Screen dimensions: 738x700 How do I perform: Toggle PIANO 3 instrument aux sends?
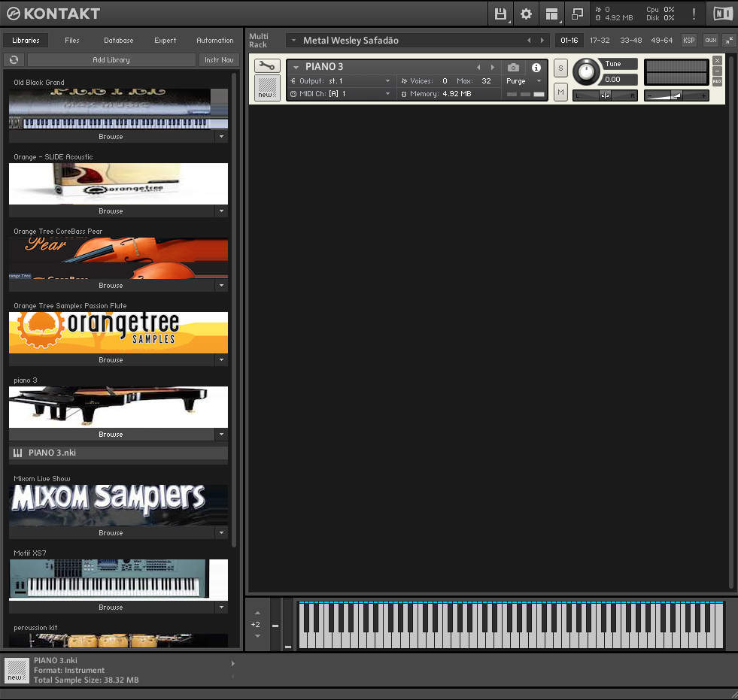point(717,81)
